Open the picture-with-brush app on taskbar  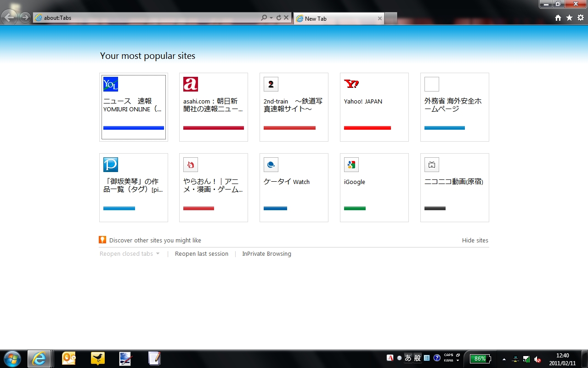(125, 359)
